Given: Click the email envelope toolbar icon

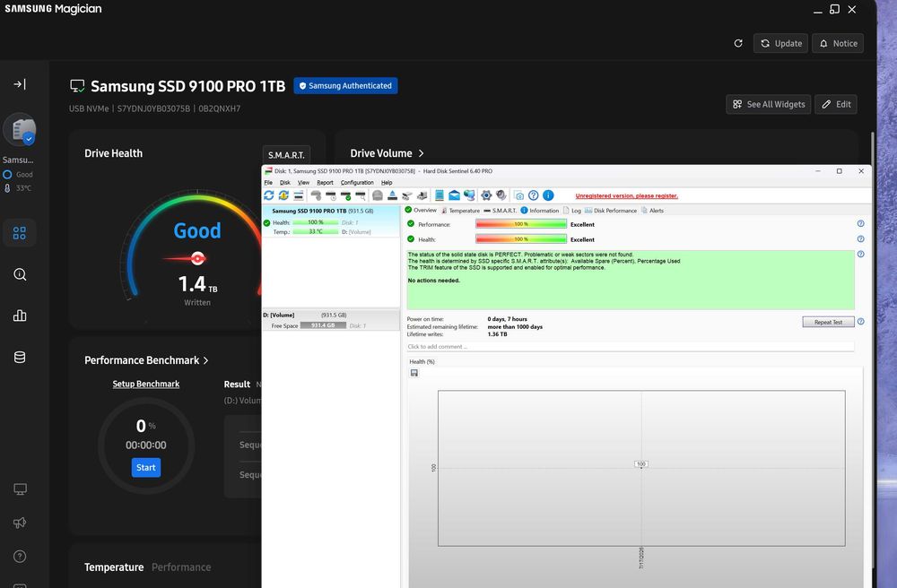Looking at the screenshot, I should 454,195.
